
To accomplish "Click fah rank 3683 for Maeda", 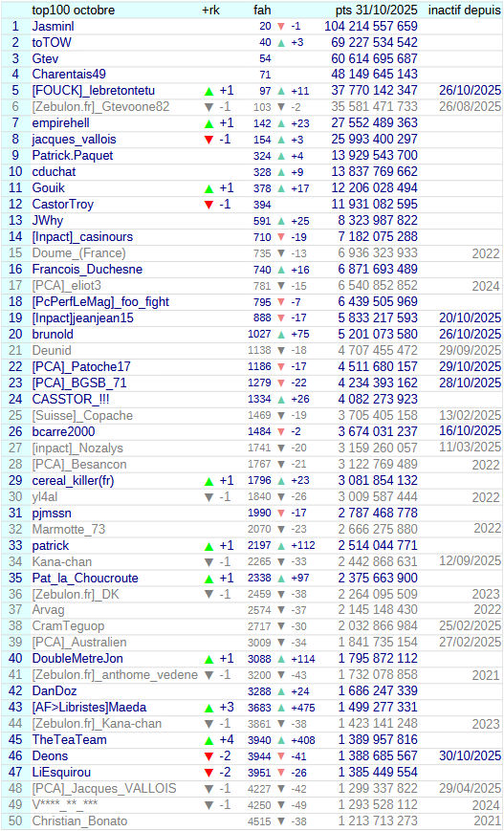I will (260, 708).
